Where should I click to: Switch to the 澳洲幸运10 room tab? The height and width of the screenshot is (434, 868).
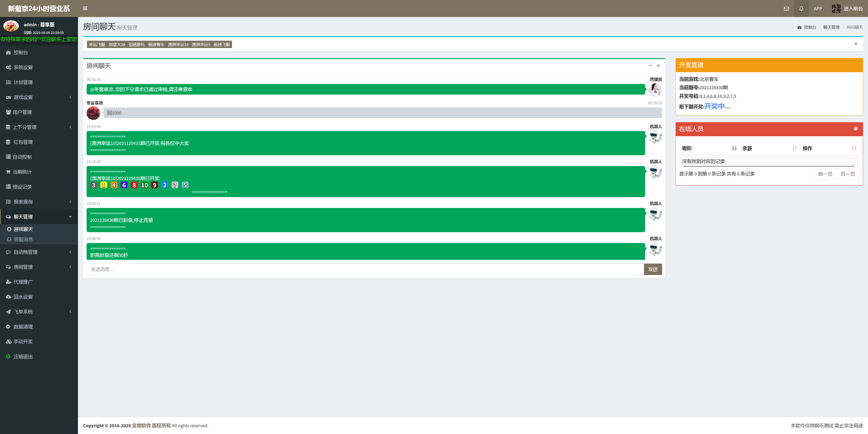point(178,45)
